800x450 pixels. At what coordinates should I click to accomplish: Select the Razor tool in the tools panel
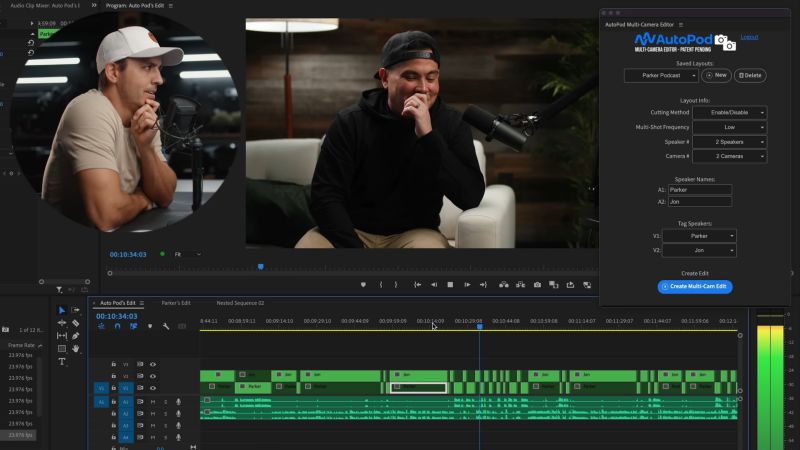pyautogui.click(x=76, y=323)
